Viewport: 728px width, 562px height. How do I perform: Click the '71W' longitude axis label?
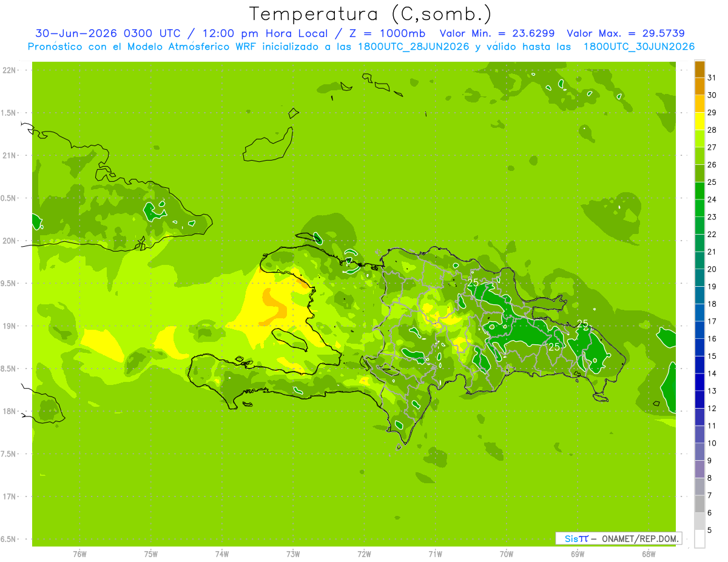(435, 554)
